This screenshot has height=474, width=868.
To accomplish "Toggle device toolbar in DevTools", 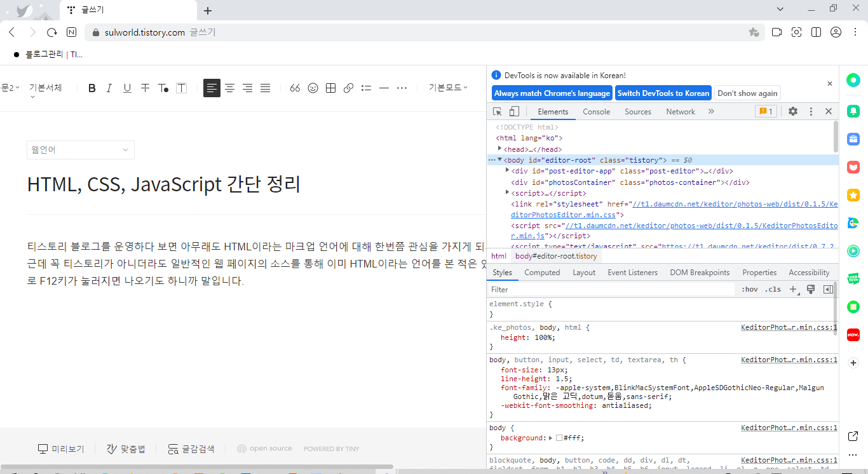I will [x=514, y=111].
